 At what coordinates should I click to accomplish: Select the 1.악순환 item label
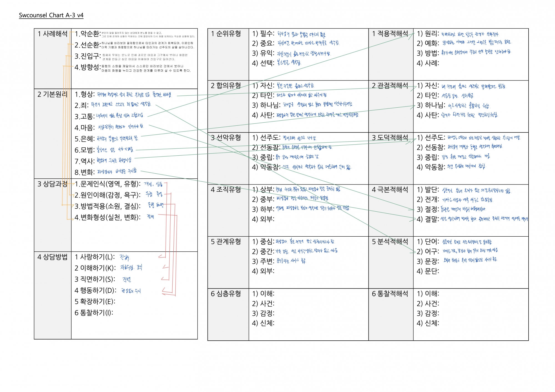(87, 34)
